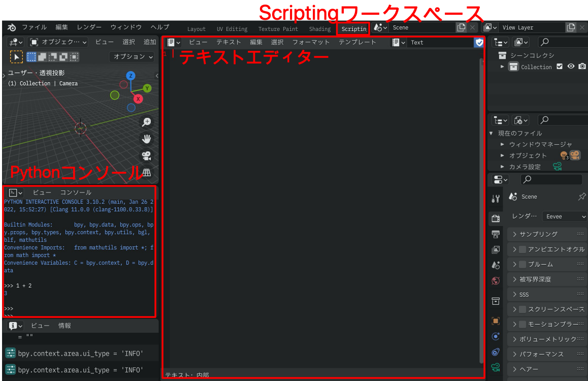Viewport: 588px width, 381px height.
Task: Click New Scene copy button beside Scene
Action: pyautogui.click(x=463, y=27)
